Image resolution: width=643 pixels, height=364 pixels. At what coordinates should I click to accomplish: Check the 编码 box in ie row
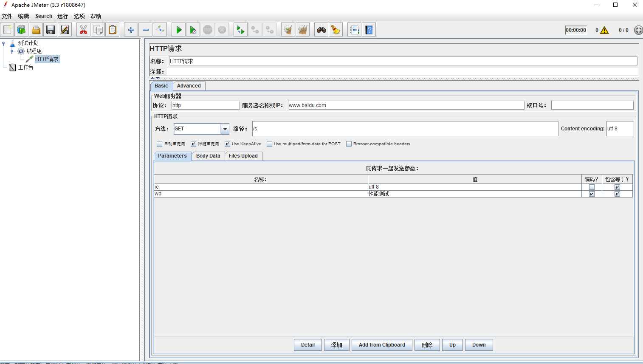tap(592, 187)
